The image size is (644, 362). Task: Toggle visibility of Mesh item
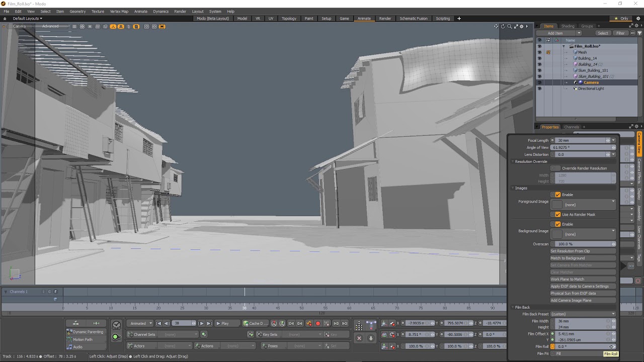point(539,52)
